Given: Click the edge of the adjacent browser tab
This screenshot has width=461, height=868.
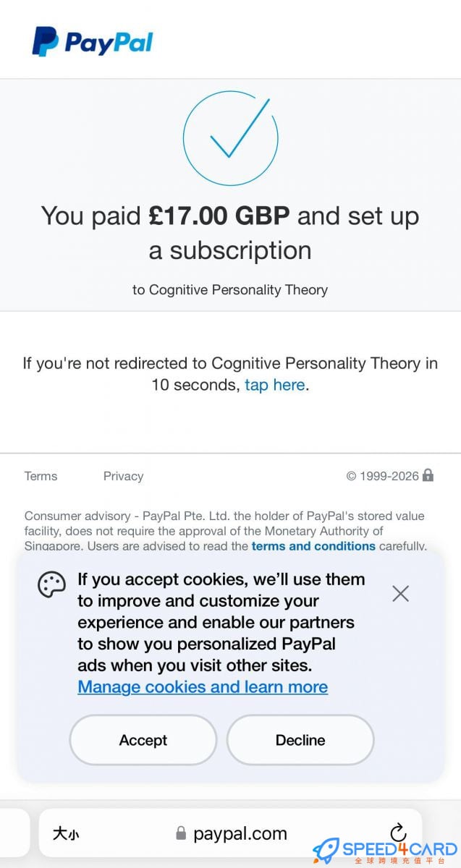Looking at the screenshot, I should point(14,833).
